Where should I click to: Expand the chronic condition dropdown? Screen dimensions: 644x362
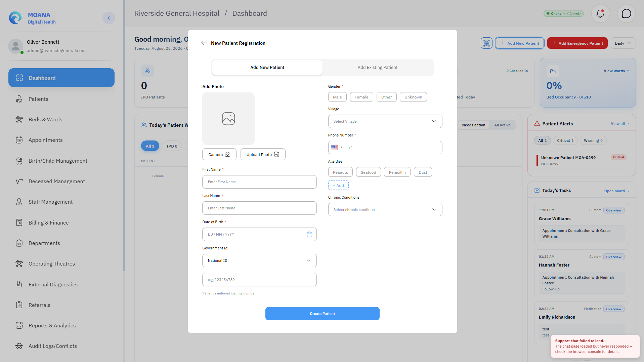385,209
